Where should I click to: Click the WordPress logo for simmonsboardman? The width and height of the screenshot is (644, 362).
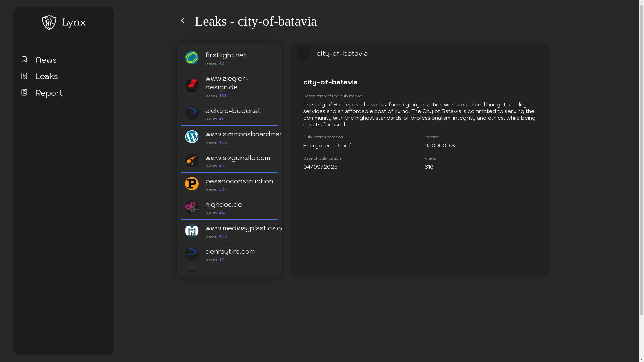[x=192, y=137]
